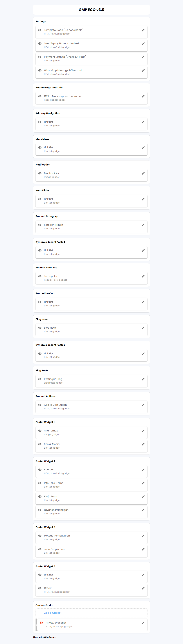Grab the drag handle of the HTML/JavaScript gadget

coord(36,625)
